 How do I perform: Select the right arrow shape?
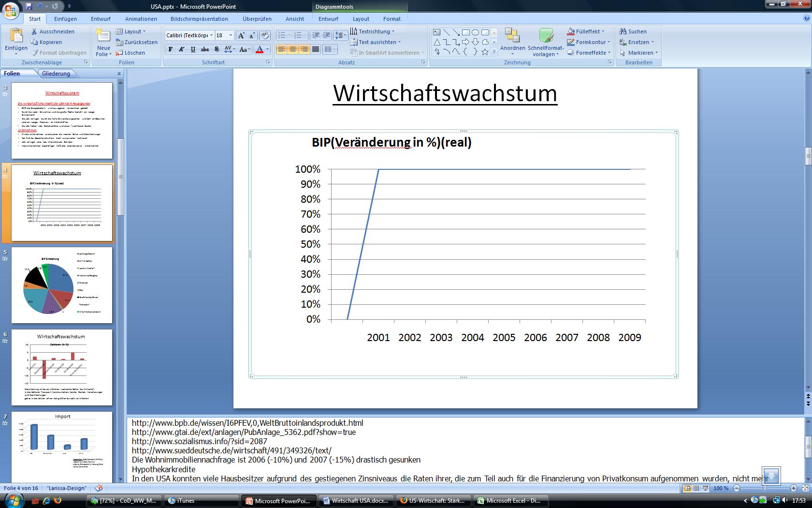pos(466,42)
